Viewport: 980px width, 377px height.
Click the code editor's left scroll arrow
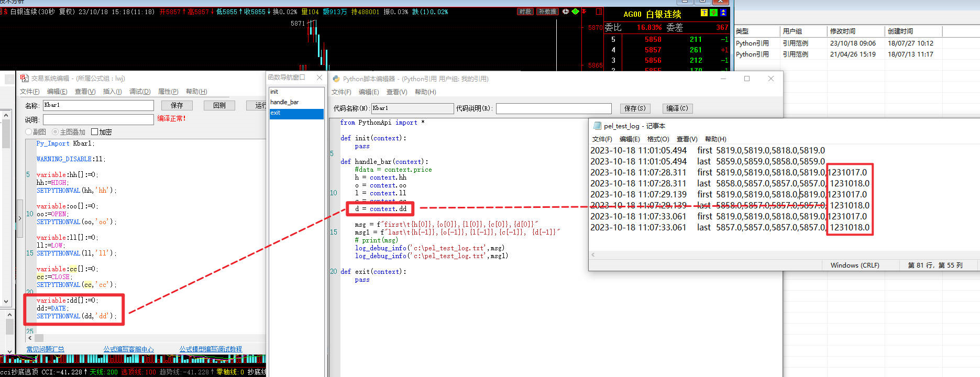click(30, 338)
